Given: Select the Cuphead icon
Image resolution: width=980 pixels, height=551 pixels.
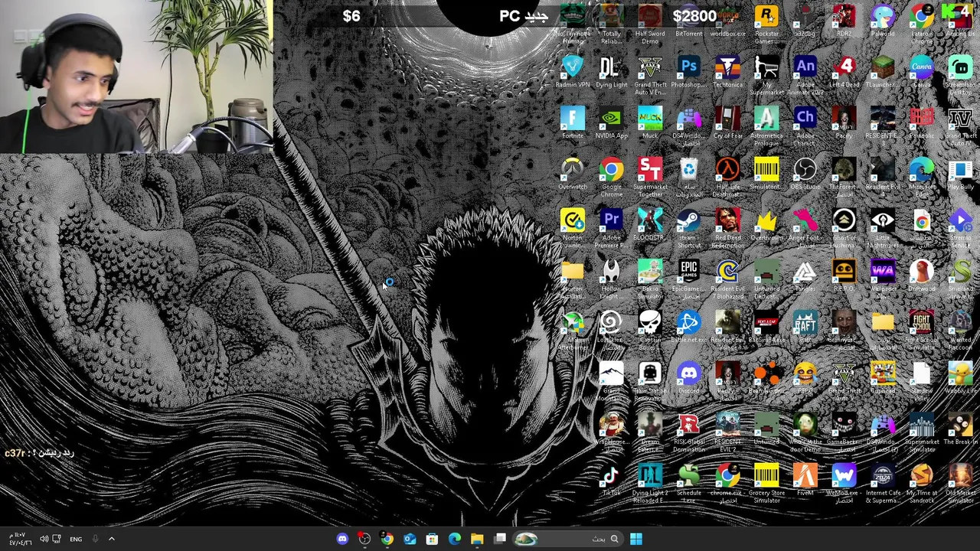Looking at the screenshot, I should [883, 379].
